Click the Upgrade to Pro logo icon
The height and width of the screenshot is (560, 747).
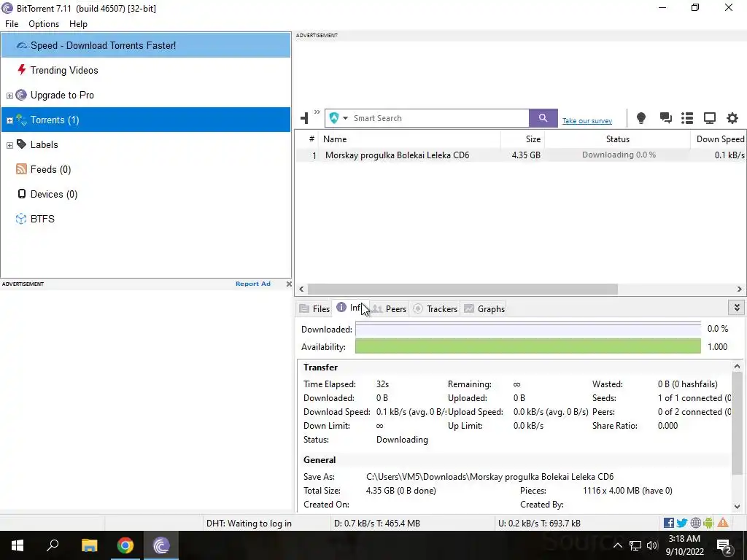coord(21,95)
